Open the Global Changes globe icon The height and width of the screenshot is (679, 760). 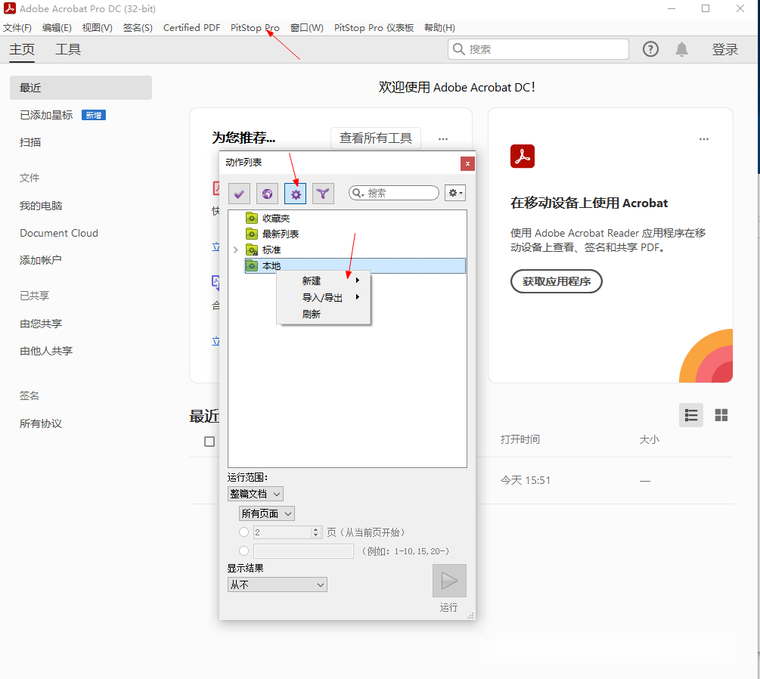coord(267,194)
